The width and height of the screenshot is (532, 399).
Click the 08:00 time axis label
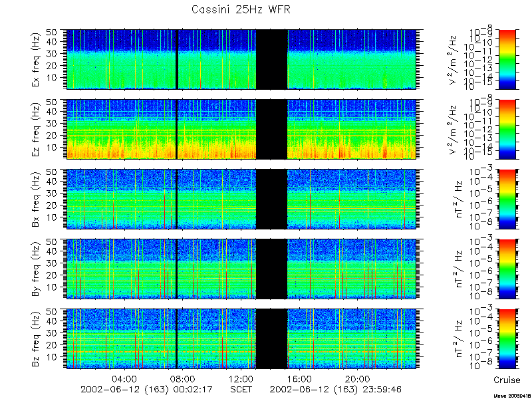183,378
